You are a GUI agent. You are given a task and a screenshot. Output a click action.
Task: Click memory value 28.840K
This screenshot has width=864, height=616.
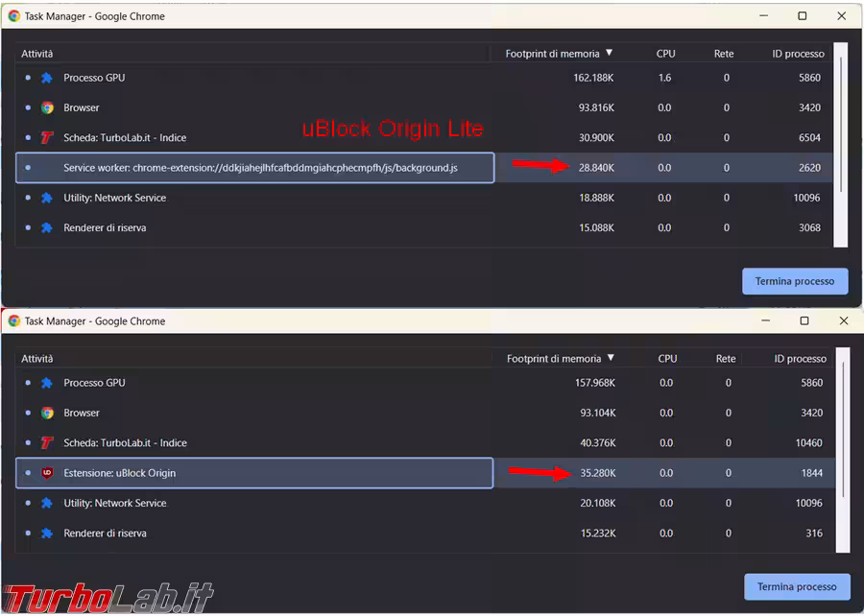596,168
